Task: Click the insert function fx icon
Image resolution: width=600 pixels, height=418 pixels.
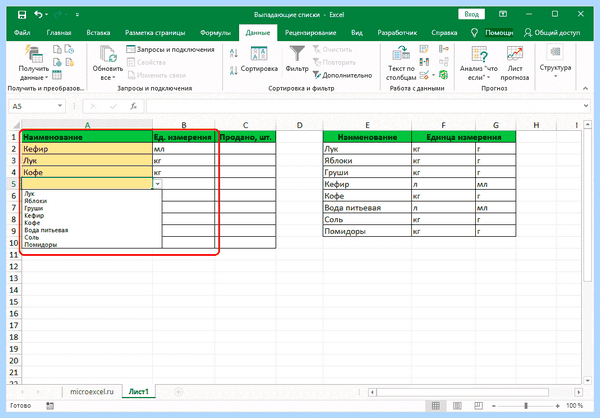Action: point(133,106)
